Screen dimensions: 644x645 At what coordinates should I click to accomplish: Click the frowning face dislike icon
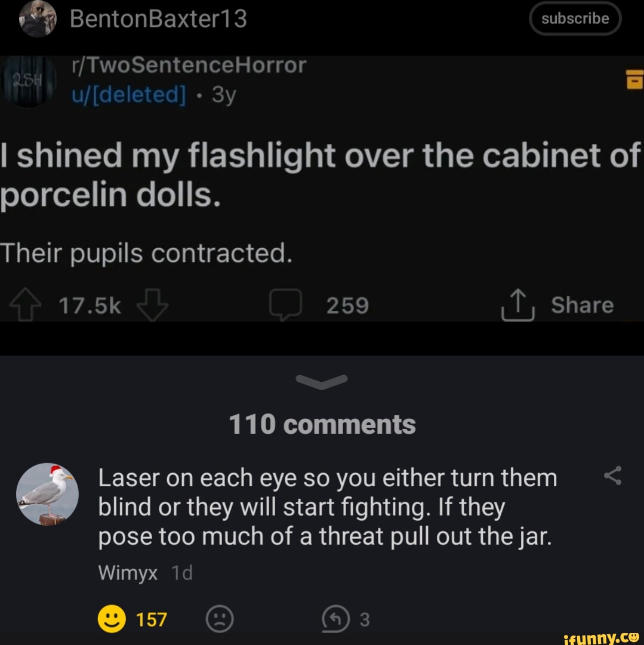(x=220, y=619)
